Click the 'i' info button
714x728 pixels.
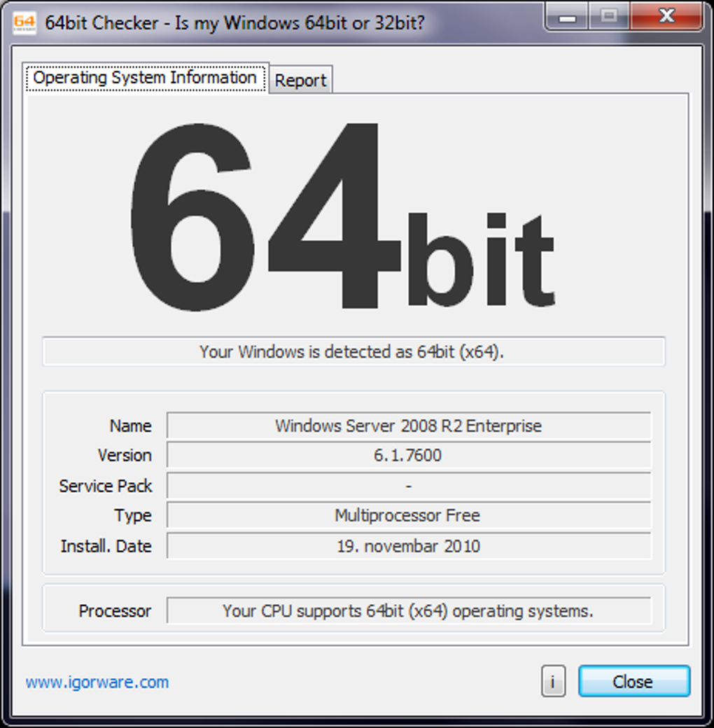pyautogui.click(x=553, y=681)
